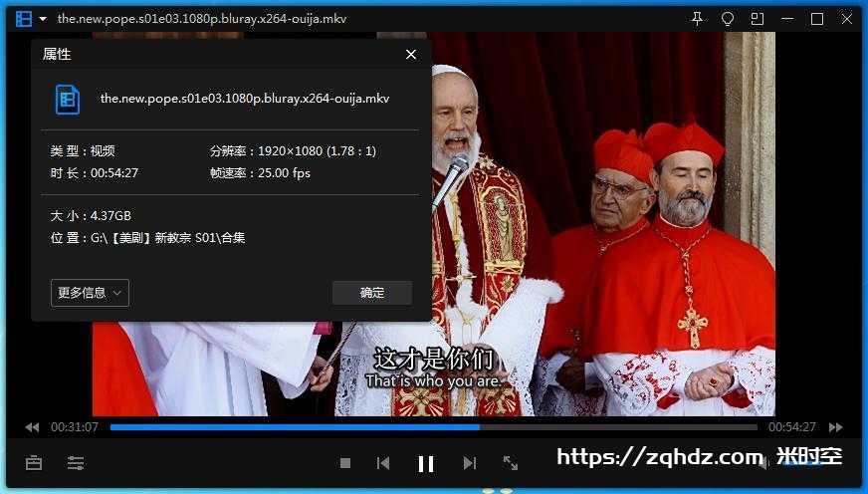Switch to mini mode using the title bar icon
The width and height of the screenshot is (868, 494).
click(x=758, y=19)
